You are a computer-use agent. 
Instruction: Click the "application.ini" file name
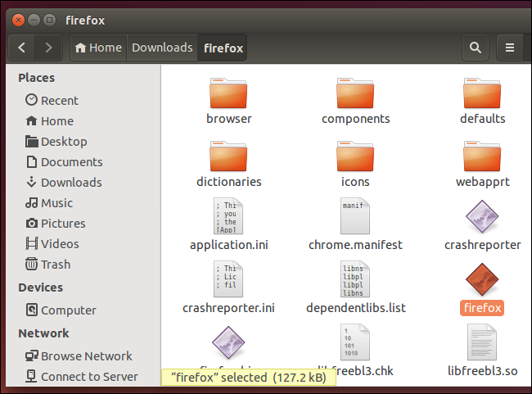pyautogui.click(x=229, y=245)
